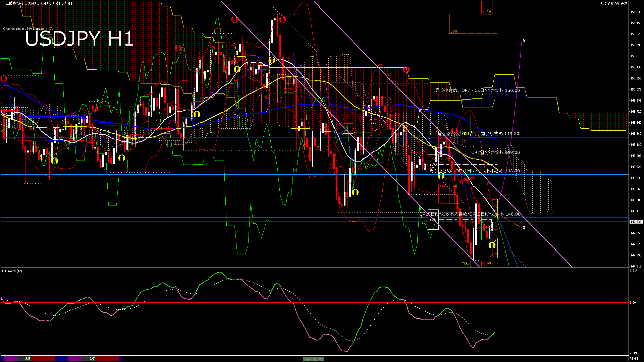Click the 3/7 06:09 更新 timestamp

tap(614, 3)
